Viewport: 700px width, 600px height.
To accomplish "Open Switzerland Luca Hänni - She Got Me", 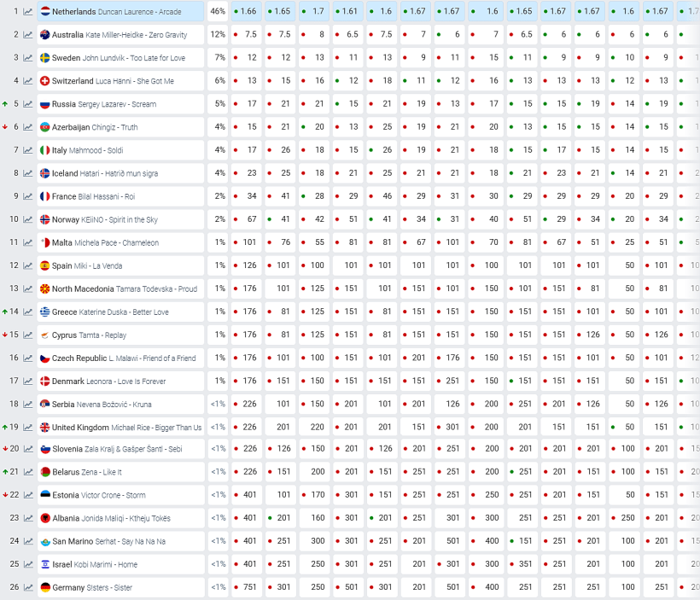I will tap(120, 81).
